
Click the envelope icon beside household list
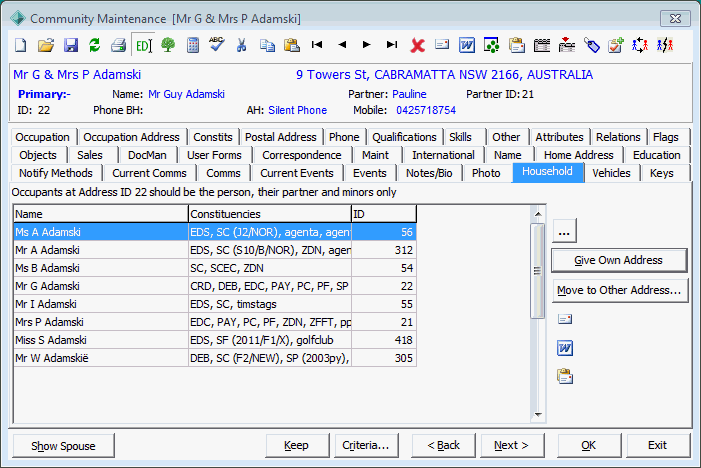pos(565,319)
